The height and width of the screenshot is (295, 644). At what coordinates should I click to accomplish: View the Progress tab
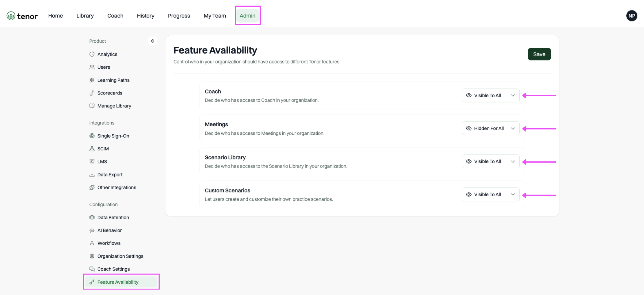point(179,16)
